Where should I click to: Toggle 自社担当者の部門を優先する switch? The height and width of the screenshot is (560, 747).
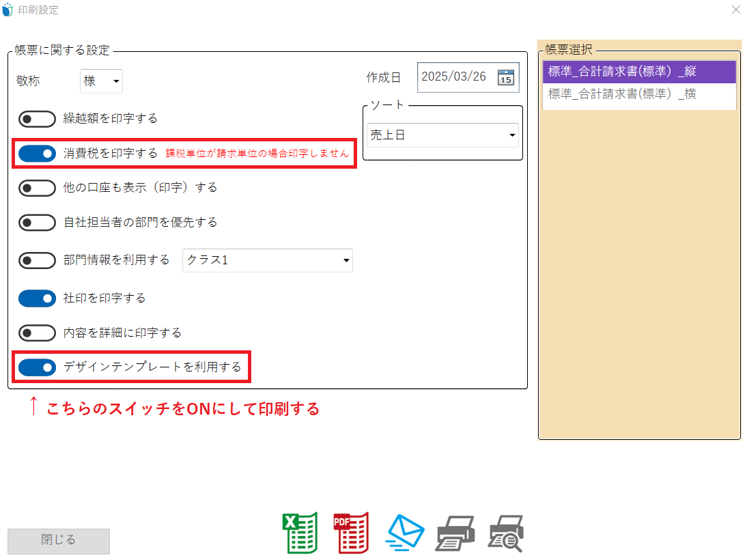[37, 223]
